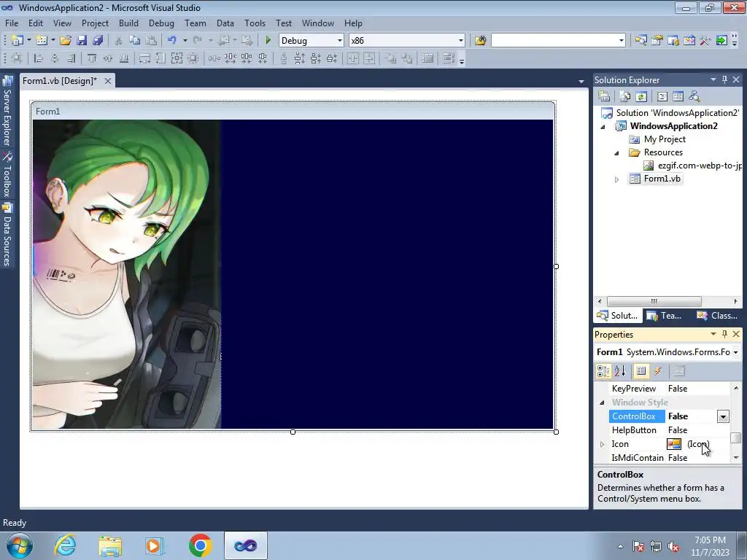Screen dimensions: 747x560
Task: Click the Make Vertical Spacing Equal icon
Action: [x=284, y=58]
